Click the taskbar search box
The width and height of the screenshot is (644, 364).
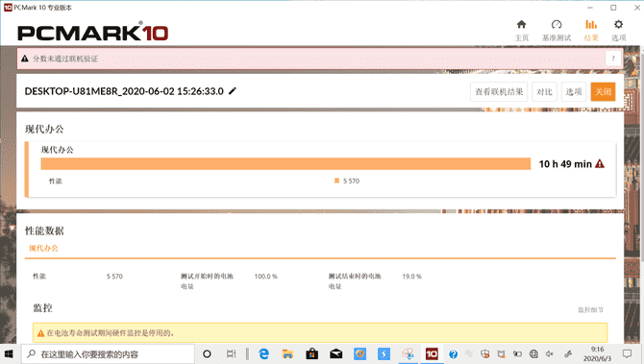108,353
